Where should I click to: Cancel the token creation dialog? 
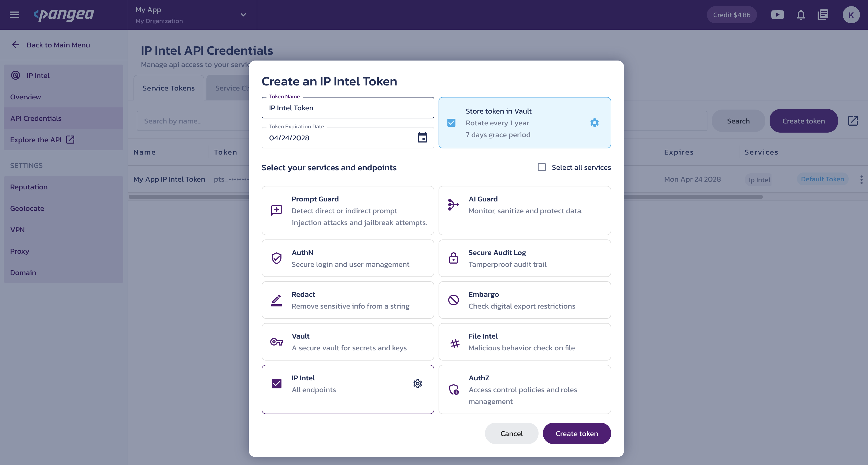coord(511,433)
